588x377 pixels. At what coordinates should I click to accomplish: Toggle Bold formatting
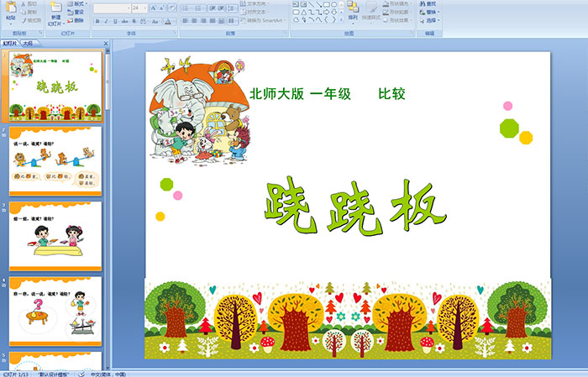98,21
